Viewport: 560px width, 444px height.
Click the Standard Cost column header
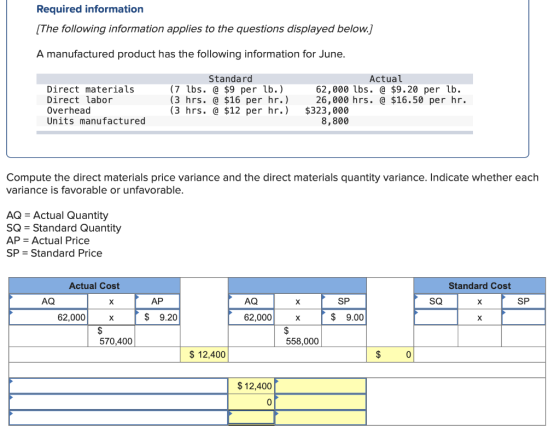pos(480,286)
